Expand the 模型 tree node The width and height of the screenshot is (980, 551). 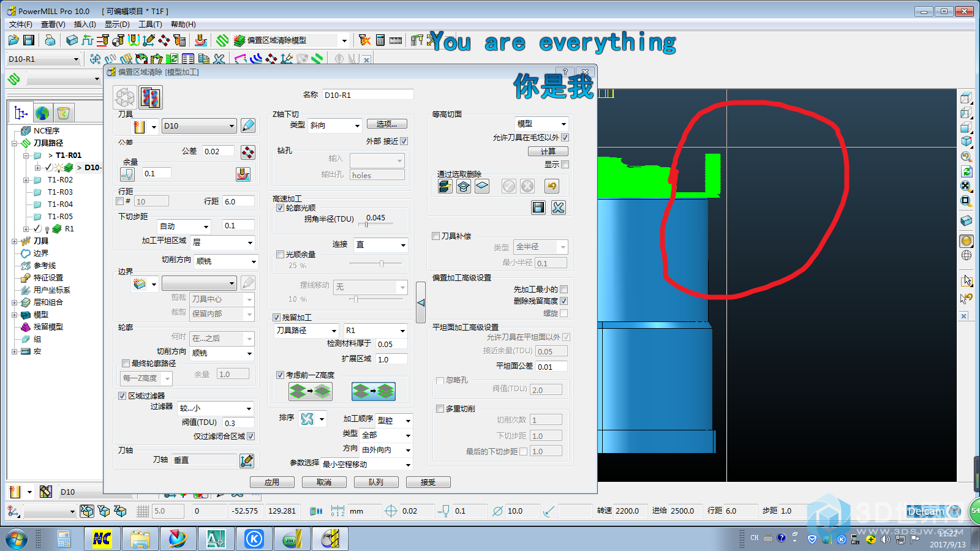point(14,315)
